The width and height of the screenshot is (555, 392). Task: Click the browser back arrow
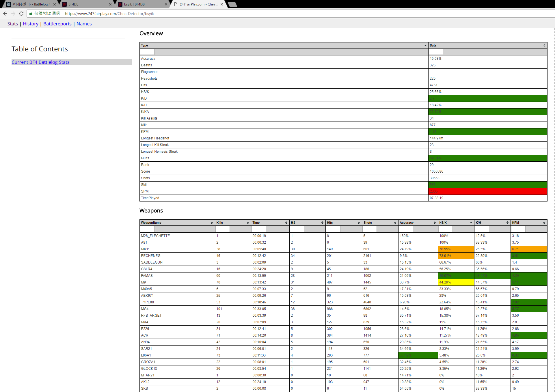pos(5,14)
